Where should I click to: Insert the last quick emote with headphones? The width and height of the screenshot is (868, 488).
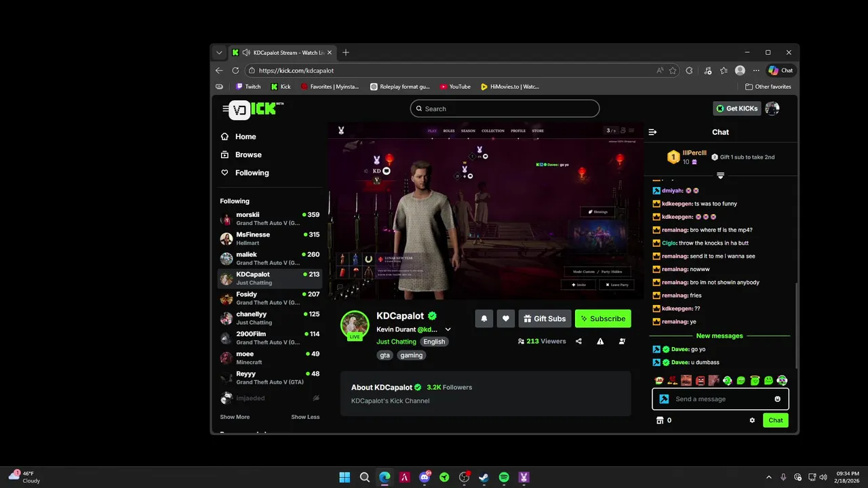click(x=782, y=380)
